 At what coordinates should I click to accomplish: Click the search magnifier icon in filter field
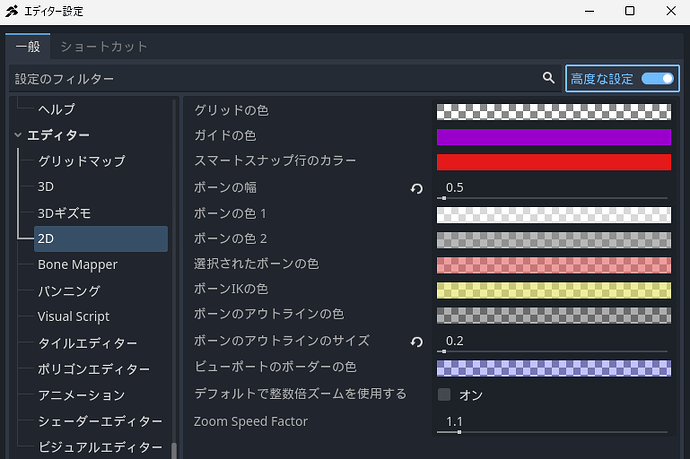pos(548,78)
